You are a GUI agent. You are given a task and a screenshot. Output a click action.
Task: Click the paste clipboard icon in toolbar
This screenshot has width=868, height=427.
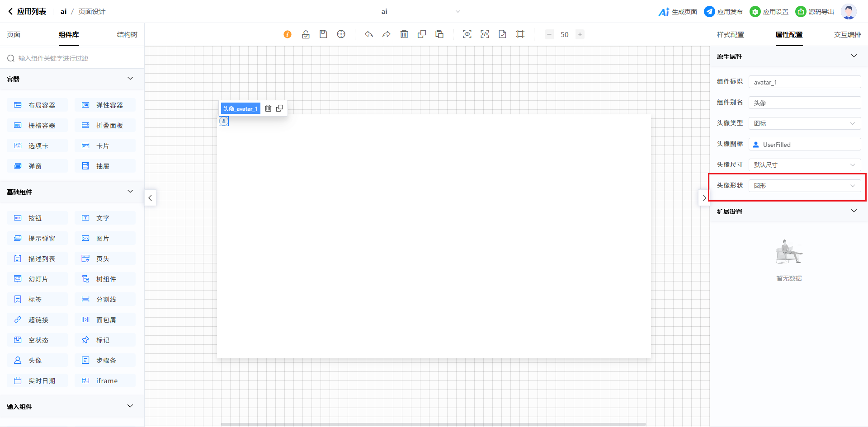439,34
